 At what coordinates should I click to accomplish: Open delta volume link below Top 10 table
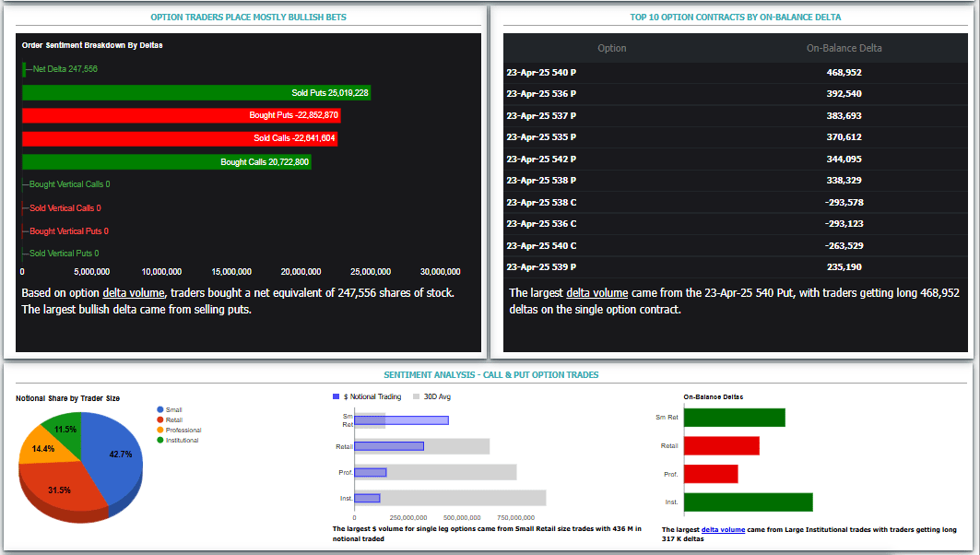point(596,293)
